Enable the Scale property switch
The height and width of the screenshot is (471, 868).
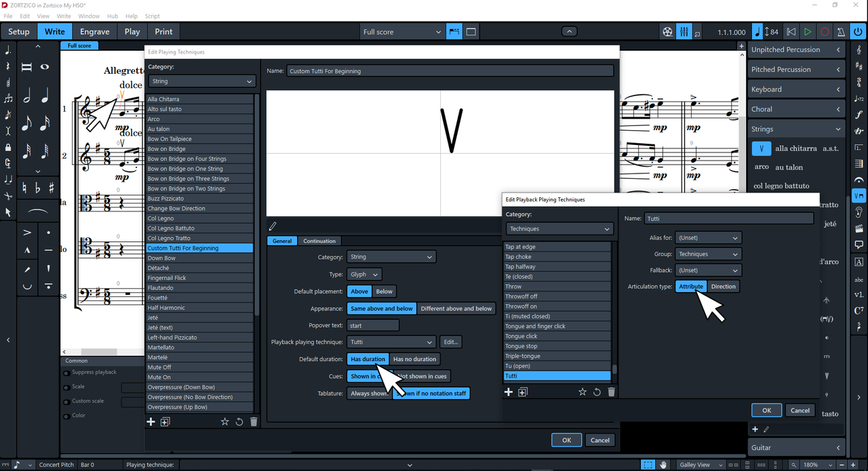(x=66, y=388)
